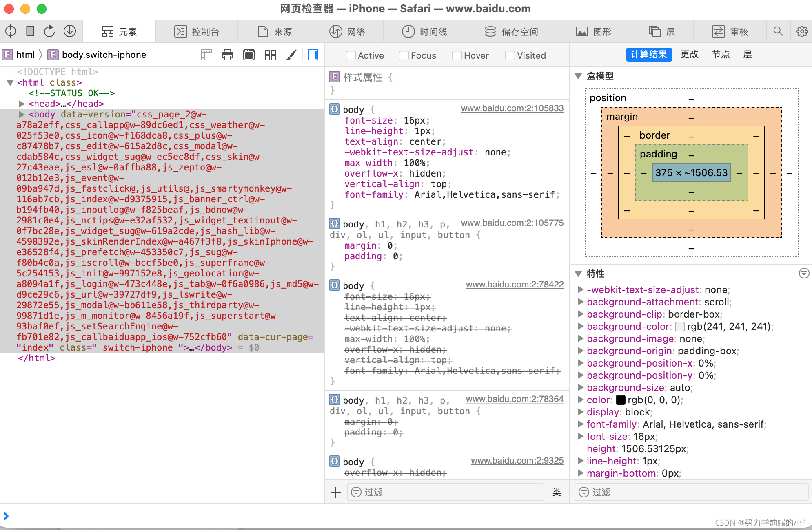Image resolution: width=812 pixels, height=530 pixels.
Task: Expand the head element node
Action: coord(22,104)
